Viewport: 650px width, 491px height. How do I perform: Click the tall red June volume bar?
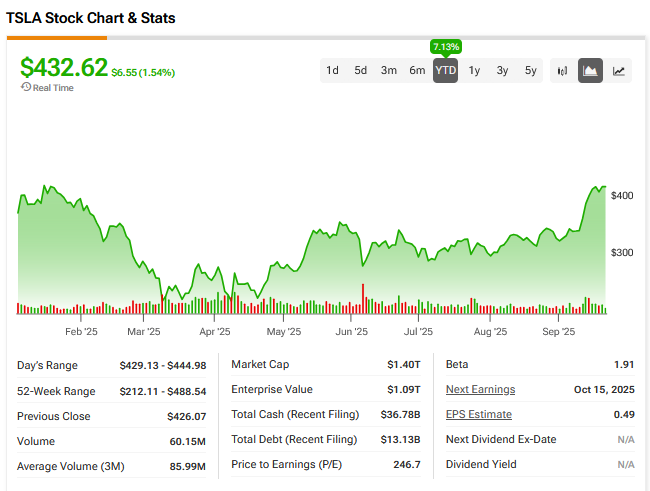tap(363, 299)
